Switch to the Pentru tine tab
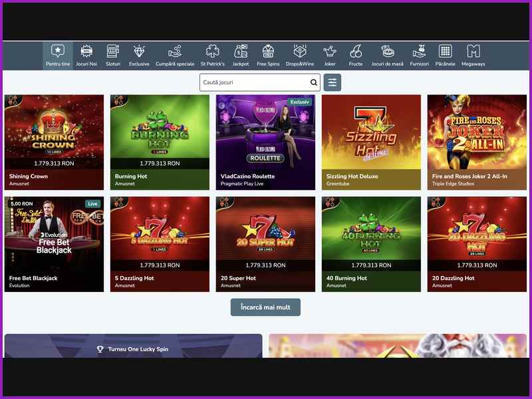Viewport: 532px width, 399px height. pos(58,56)
